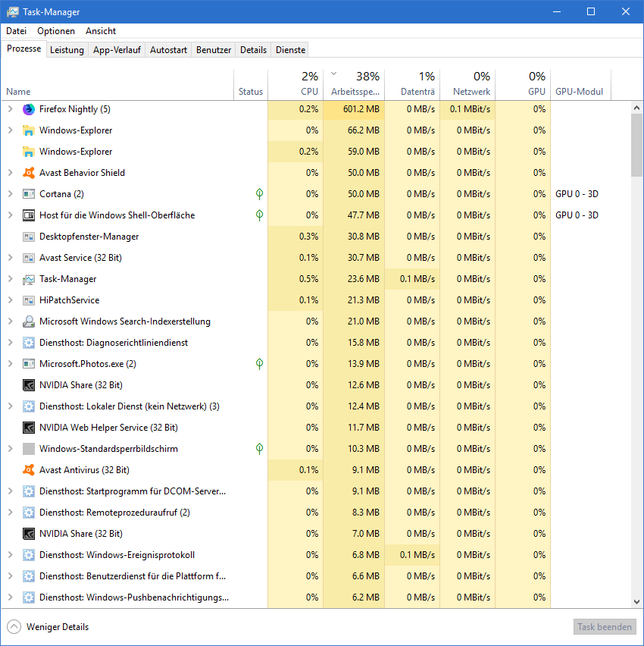Click the Diensthost: Diagnoserichtliniendienst gear icon
The image size is (644, 646).
29,343
